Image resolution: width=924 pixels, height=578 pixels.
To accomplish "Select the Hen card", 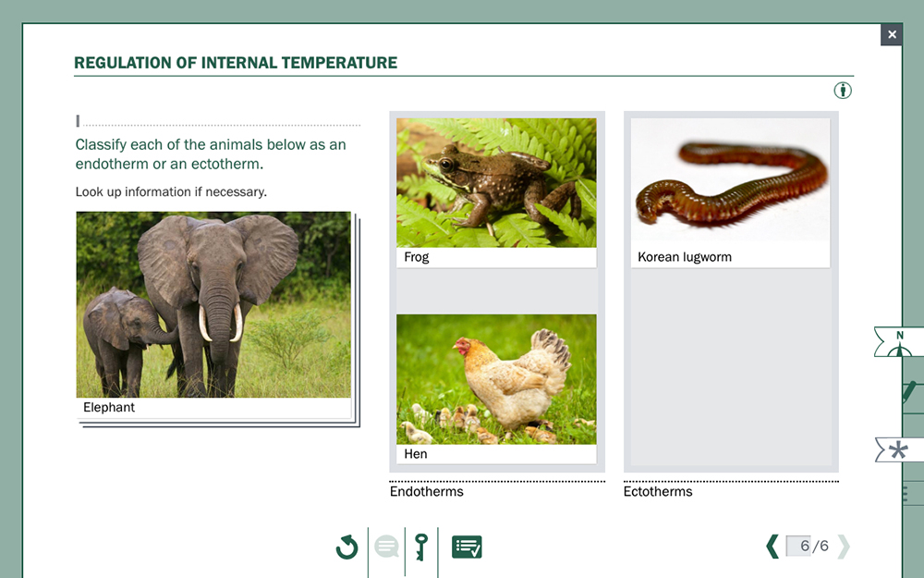I will [x=496, y=389].
